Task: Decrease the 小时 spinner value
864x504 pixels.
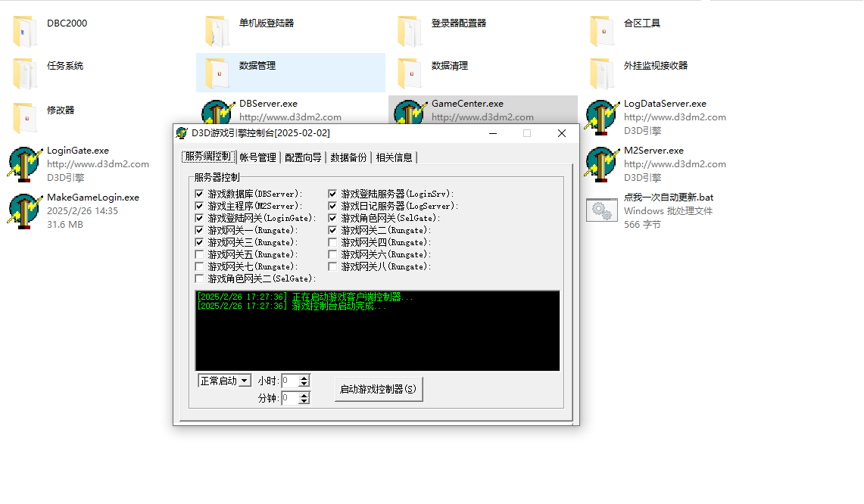Action: 304,384
